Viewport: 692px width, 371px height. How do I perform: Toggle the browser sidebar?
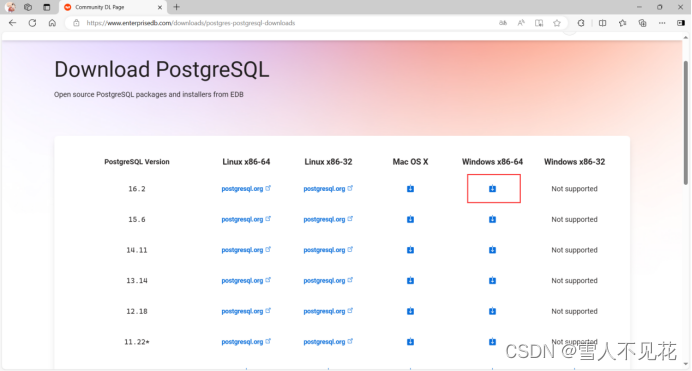[x=681, y=23]
